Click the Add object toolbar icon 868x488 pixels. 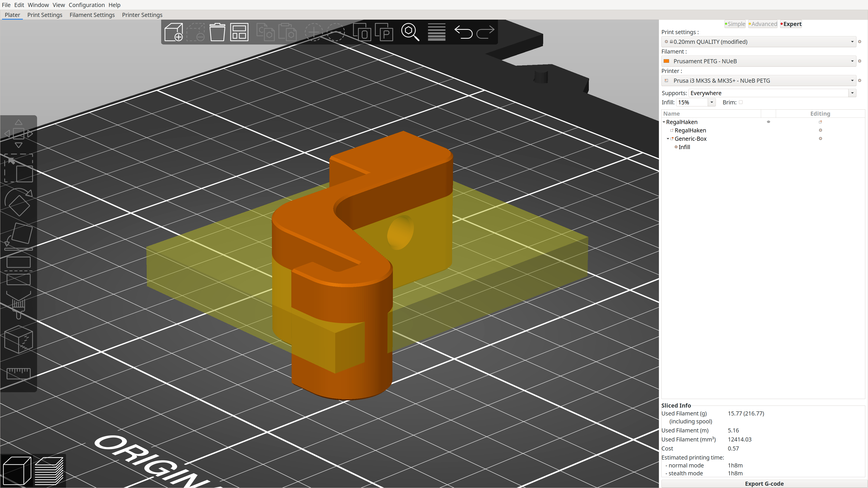tap(174, 32)
